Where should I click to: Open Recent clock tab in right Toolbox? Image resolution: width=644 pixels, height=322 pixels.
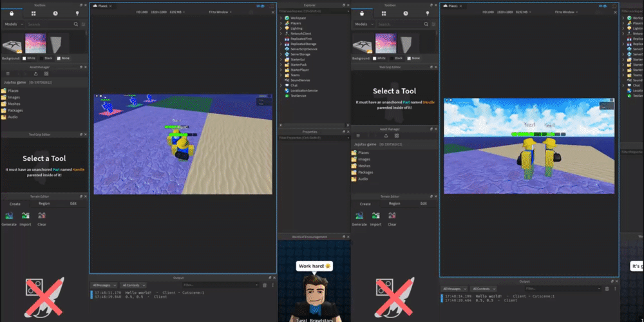(405, 14)
